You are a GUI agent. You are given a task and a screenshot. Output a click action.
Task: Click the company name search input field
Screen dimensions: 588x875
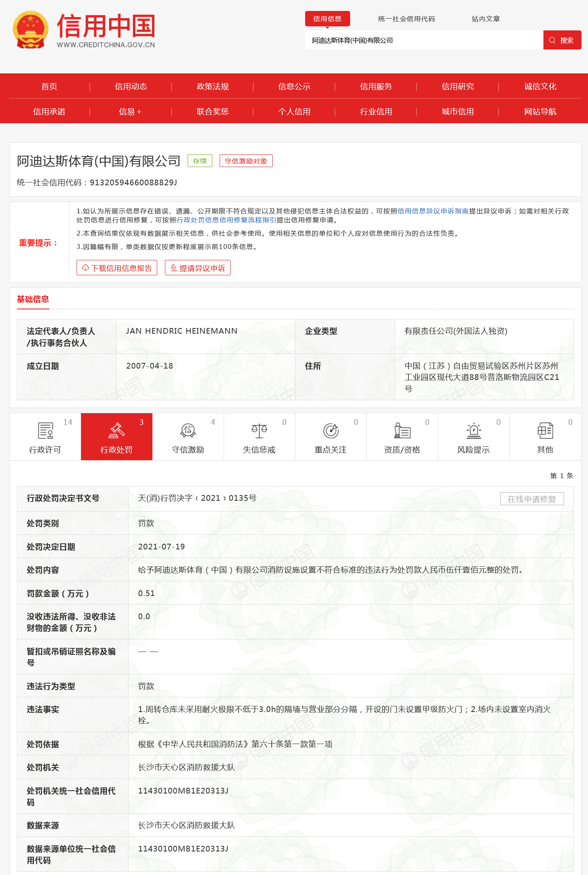423,40
